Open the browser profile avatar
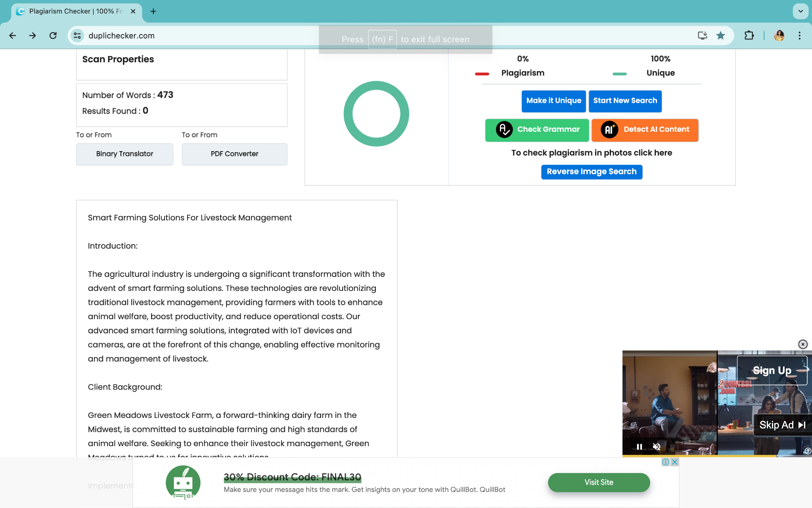812x508 pixels. 779,35
